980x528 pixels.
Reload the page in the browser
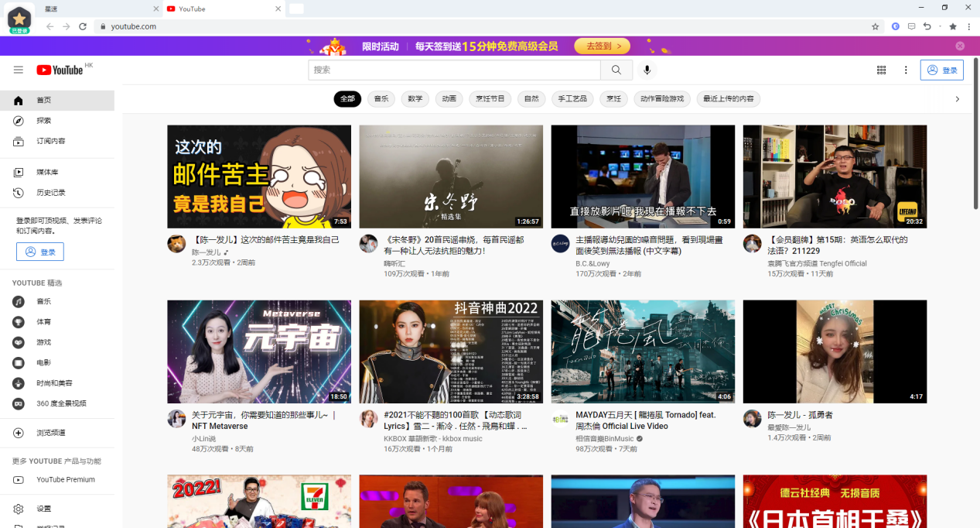click(x=83, y=26)
